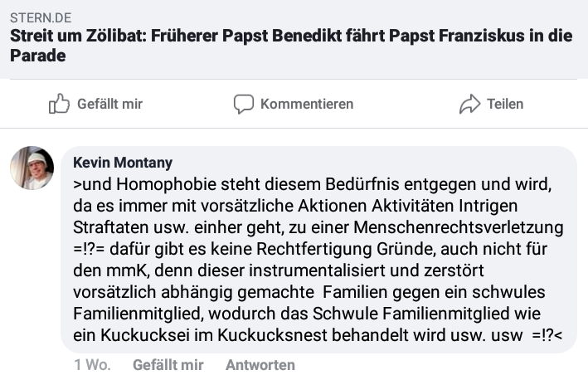Click the STERN.DE source label
Viewport: 588px width, 375px height.
pyautogui.click(x=41, y=17)
